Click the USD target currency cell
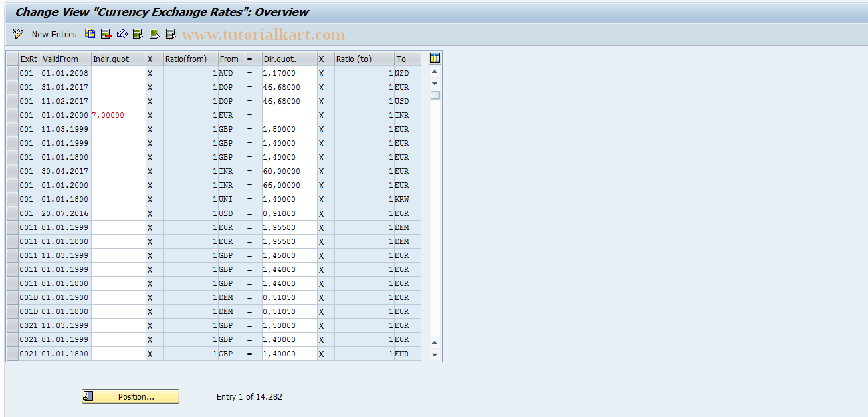Image resolution: width=868 pixels, height=417 pixels. [x=407, y=101]
